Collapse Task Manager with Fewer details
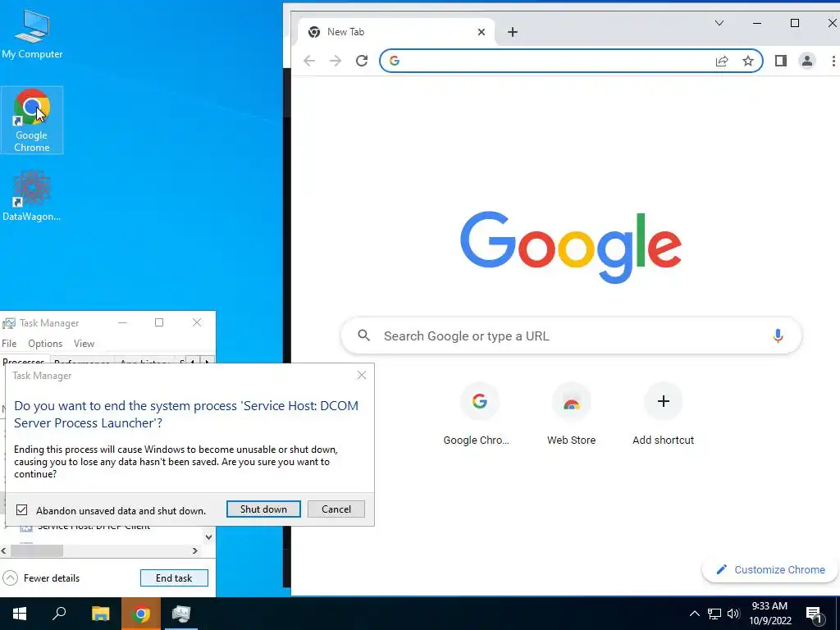840x630 pixels. [x=41, y=578]
